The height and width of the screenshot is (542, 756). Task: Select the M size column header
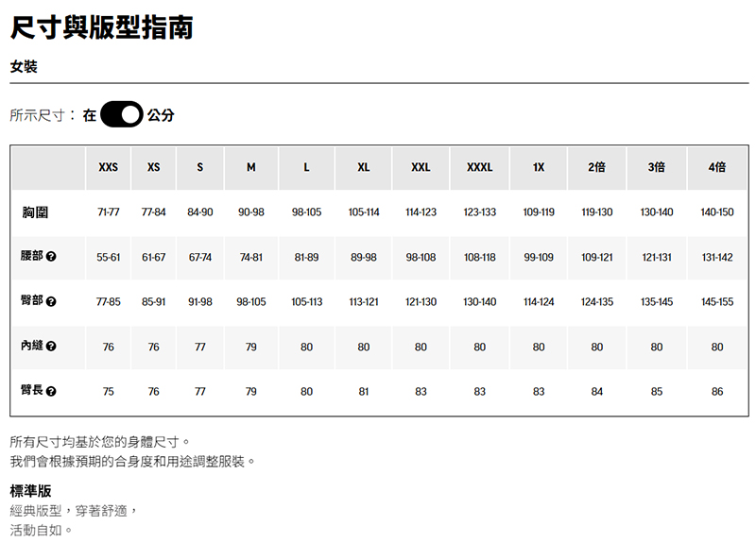250,167
